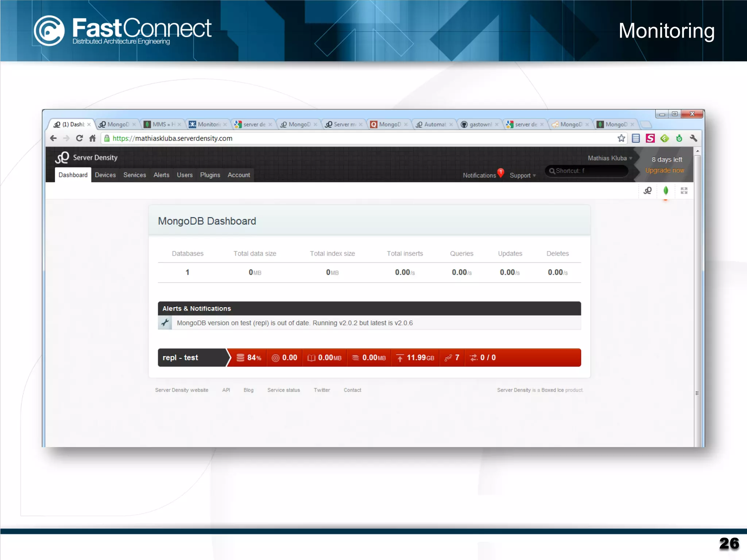This screenshot has width=747, height=560.
Task: Switch to the Plugins navigation tab
Action: (210, 175)
